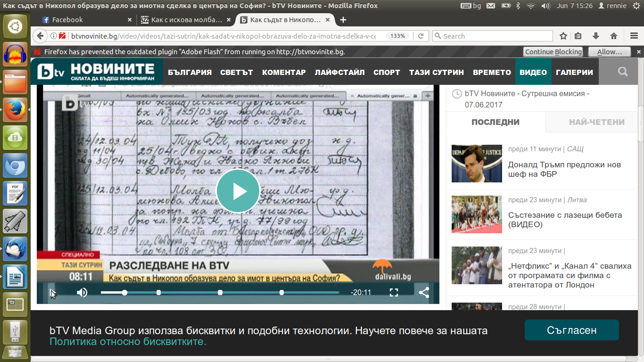Mute the video player sound
This screenshot has width=644, height=362.
pos(82,293)
